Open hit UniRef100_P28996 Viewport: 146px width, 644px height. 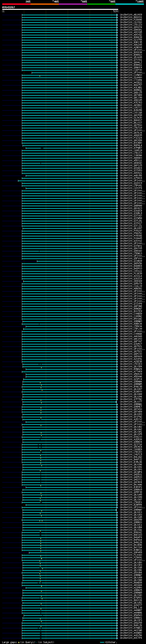tap(131, 20)
